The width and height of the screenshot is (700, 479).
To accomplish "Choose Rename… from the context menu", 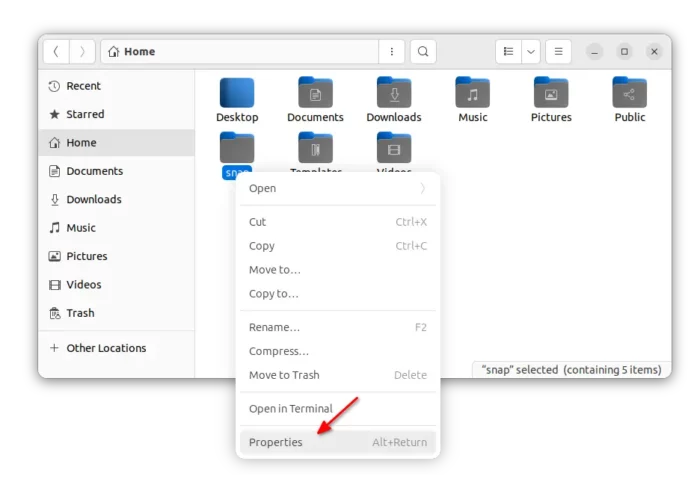I will 338,328.
